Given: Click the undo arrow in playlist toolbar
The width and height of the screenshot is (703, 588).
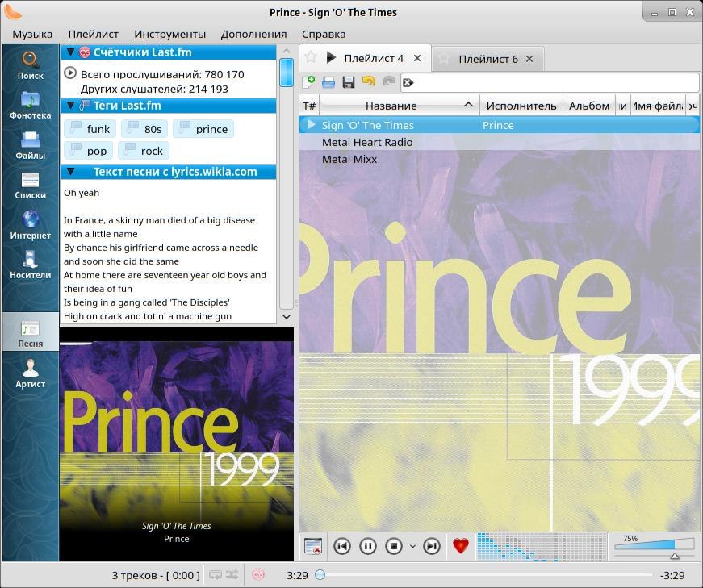Looking at the screenshot, I should point(369,81).
